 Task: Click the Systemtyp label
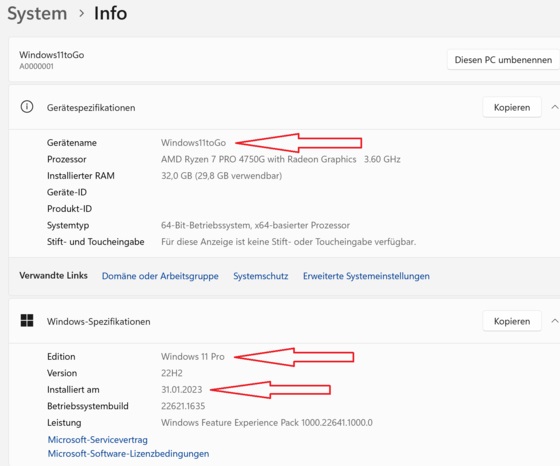point(68,225)
